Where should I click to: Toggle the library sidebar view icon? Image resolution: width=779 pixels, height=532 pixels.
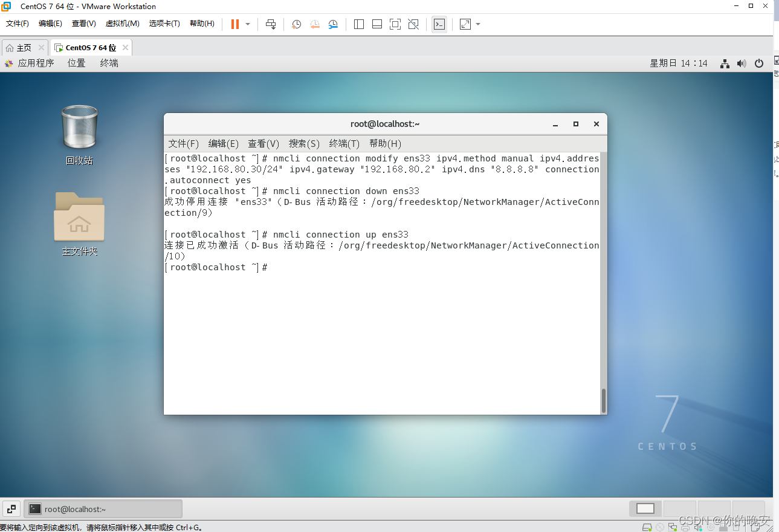click(x=359, y=24)
